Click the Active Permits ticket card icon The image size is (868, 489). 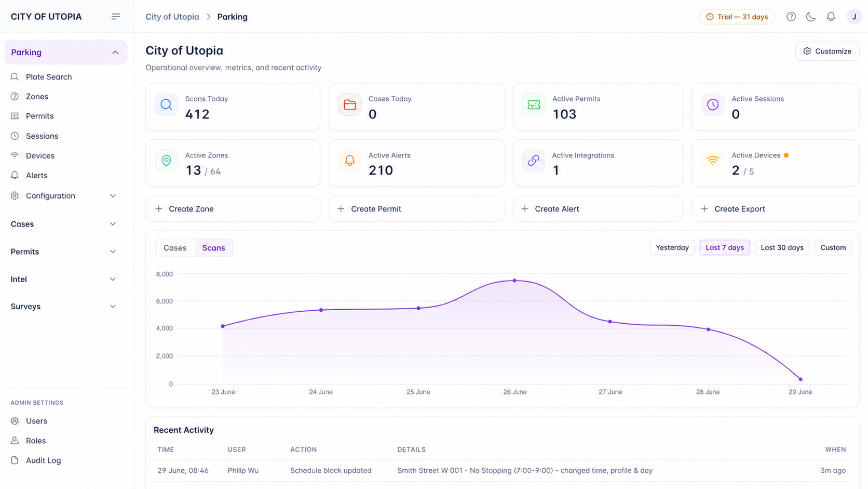coord(533,104)
